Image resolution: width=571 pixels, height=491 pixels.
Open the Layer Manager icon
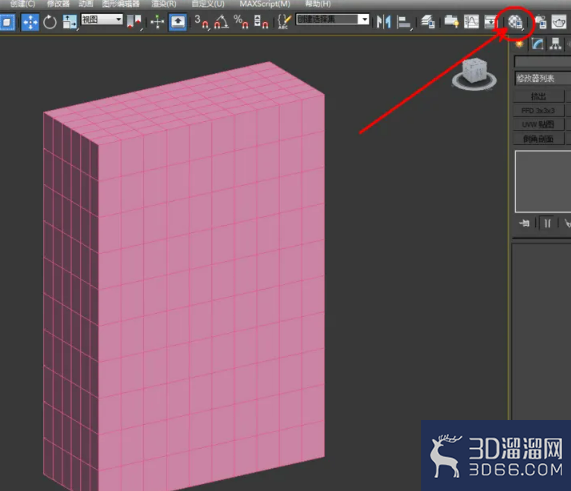(x=428, y=22)
